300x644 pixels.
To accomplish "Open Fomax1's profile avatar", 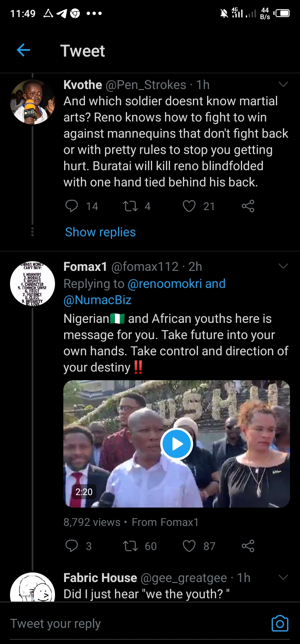I will click(32, 284).
